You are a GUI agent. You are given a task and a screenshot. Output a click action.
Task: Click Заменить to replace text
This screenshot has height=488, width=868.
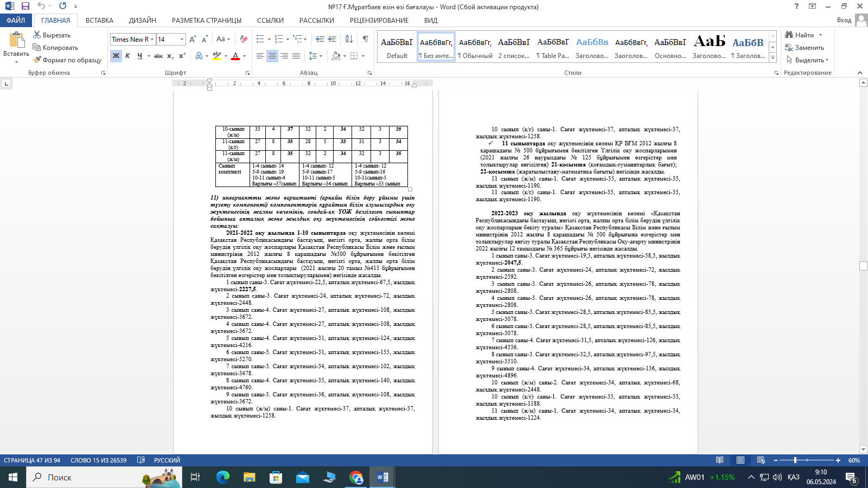805,47
